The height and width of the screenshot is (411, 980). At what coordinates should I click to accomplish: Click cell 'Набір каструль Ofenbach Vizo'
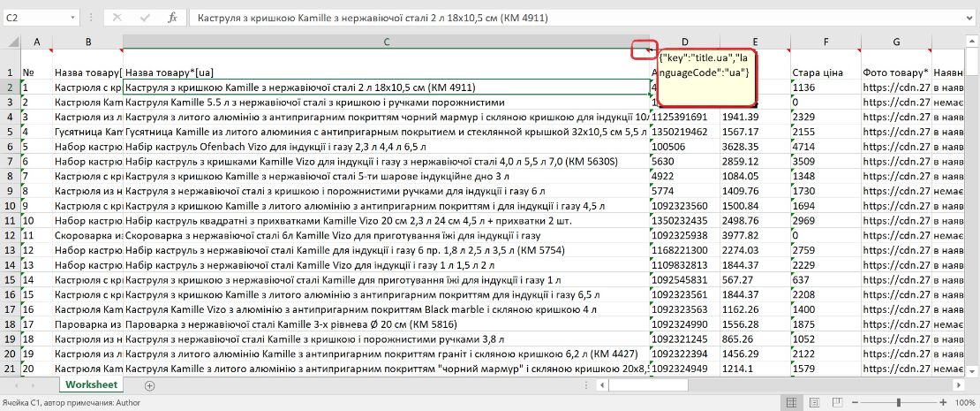[x=386, y=147]
